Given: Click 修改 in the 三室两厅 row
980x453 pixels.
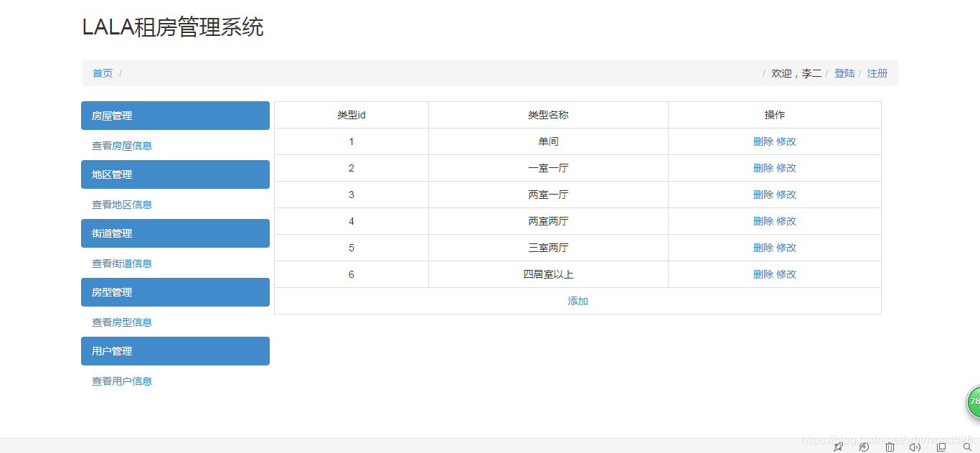Looking at the screenshot, I should (786, 248).
